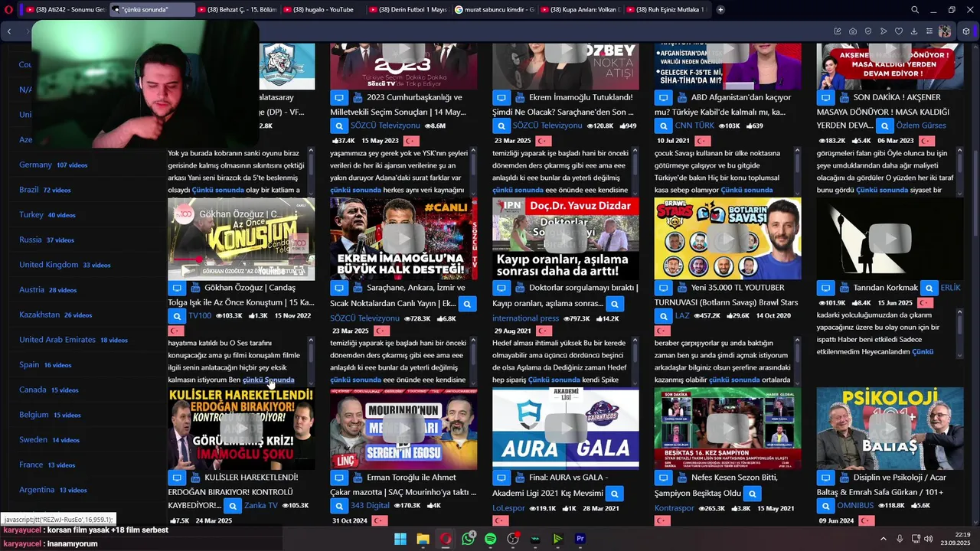Play the AURA GALA Akademi Ligi thumbnail
This screenshot has width=980, height=551.
(x=566, y=429)
